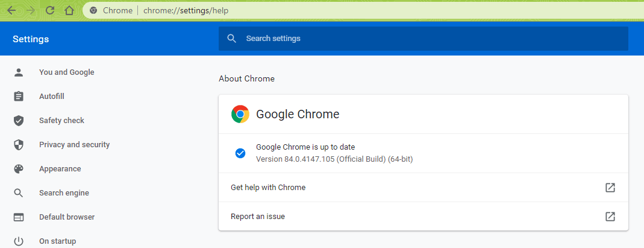Click the Safety check shield icon

pos(19,121)
